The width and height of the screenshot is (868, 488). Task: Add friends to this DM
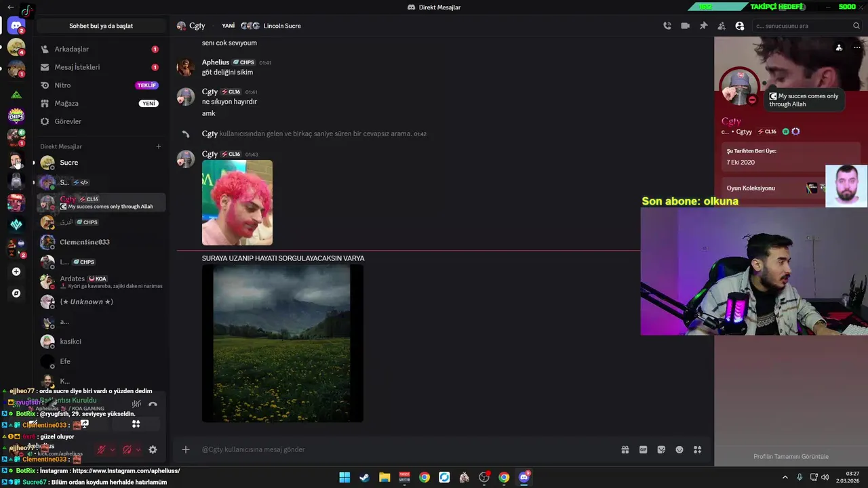click(x=722, y=26)
